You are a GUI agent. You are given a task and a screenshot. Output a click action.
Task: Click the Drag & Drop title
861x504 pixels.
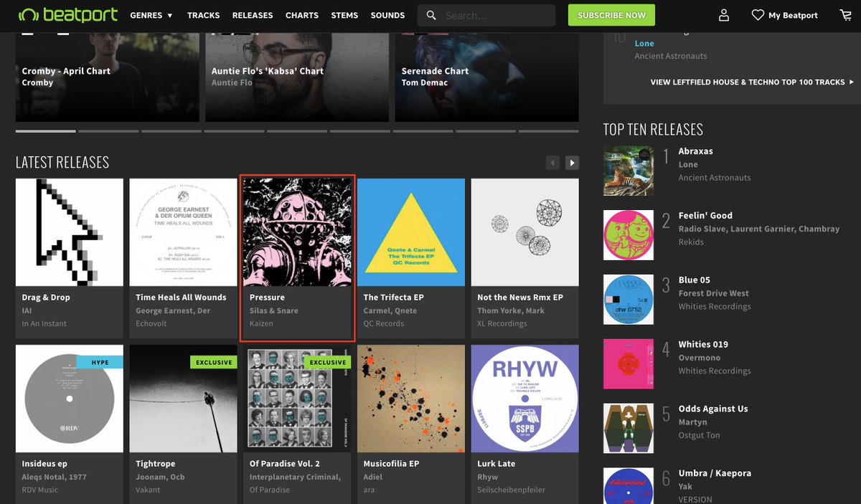(x=46, y=297)
